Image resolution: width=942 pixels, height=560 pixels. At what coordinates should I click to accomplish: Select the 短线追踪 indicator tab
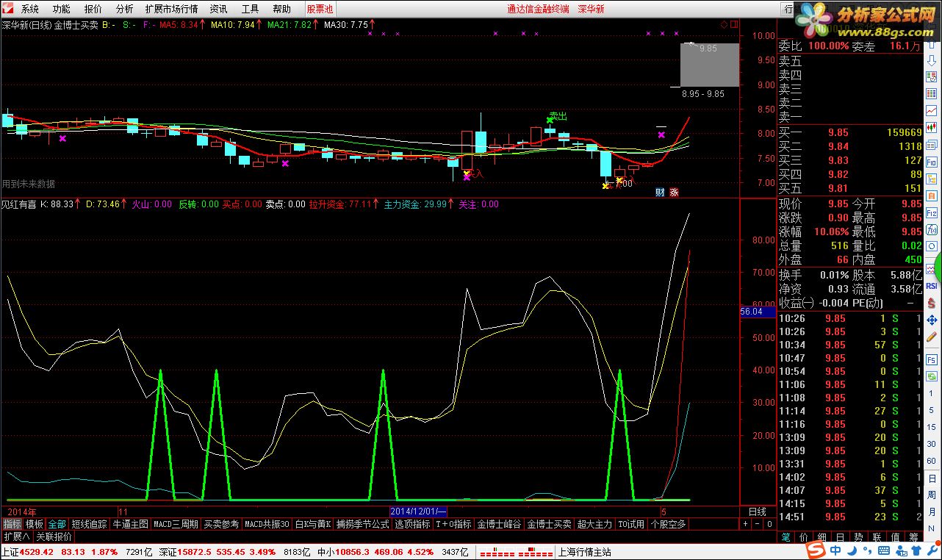coord(90,524)
